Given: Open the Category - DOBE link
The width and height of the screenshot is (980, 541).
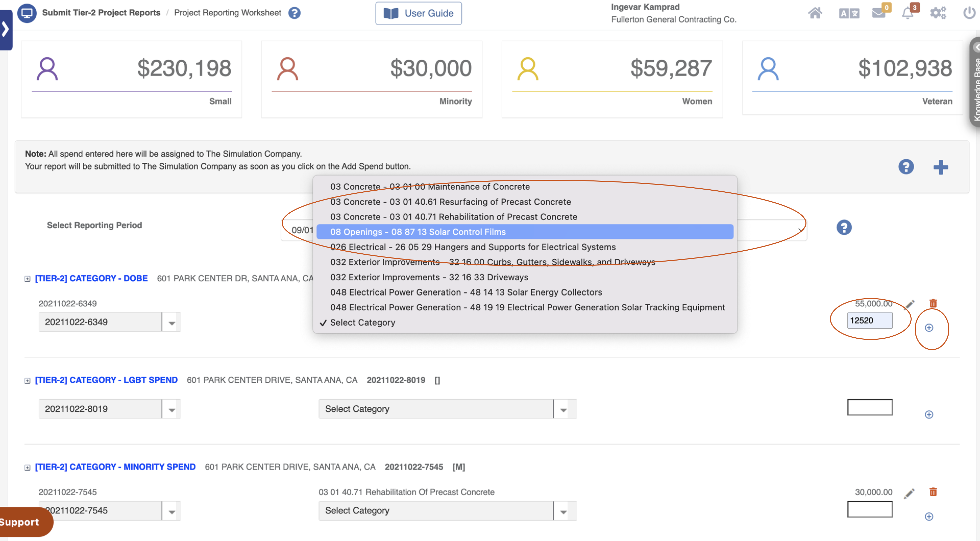Looking at the screenshot, I should [91, 278].
